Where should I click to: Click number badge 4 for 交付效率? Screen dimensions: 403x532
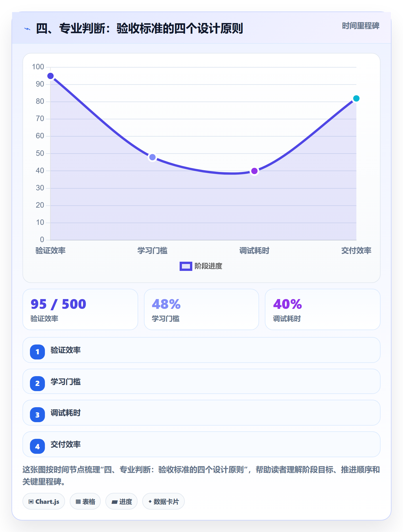pyautogui.click(x=37, y=446)
